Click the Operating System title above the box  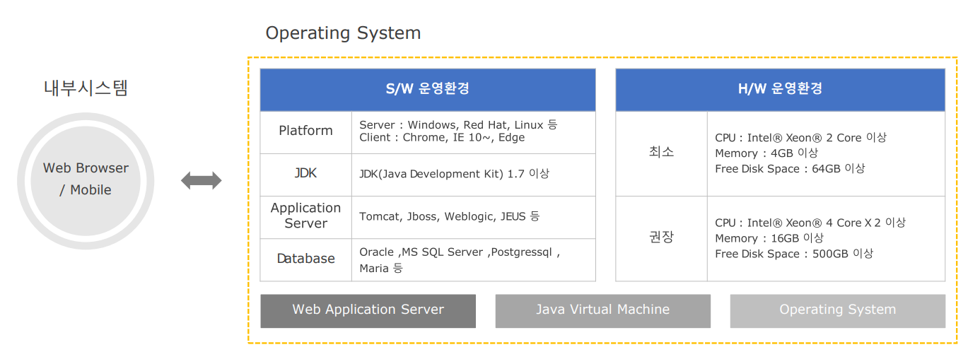[x=343, y=33]
